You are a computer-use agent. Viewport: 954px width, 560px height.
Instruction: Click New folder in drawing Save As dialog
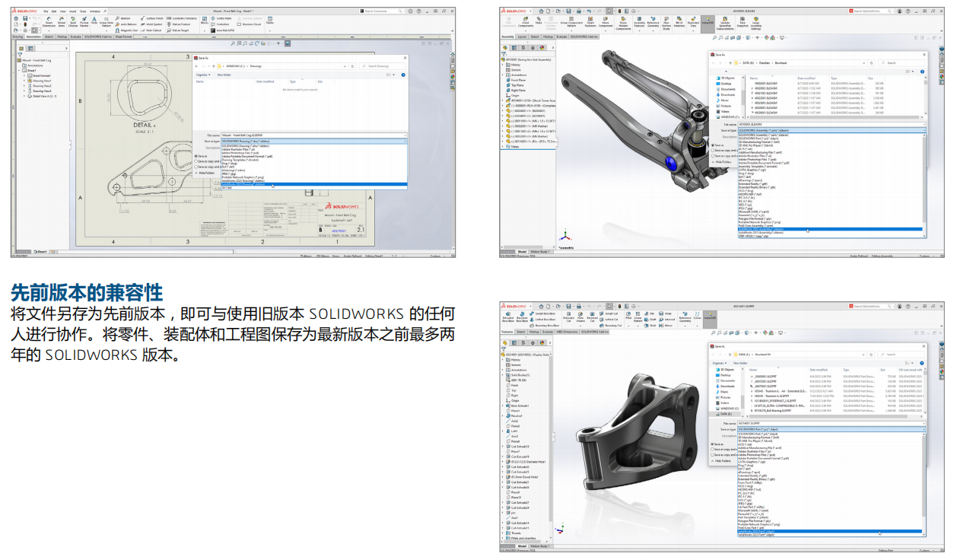pos(224,75)
